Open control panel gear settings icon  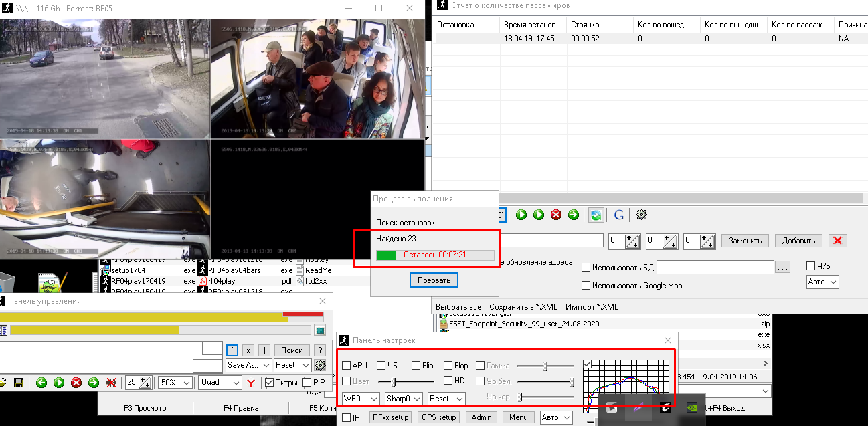coord(321,365)
